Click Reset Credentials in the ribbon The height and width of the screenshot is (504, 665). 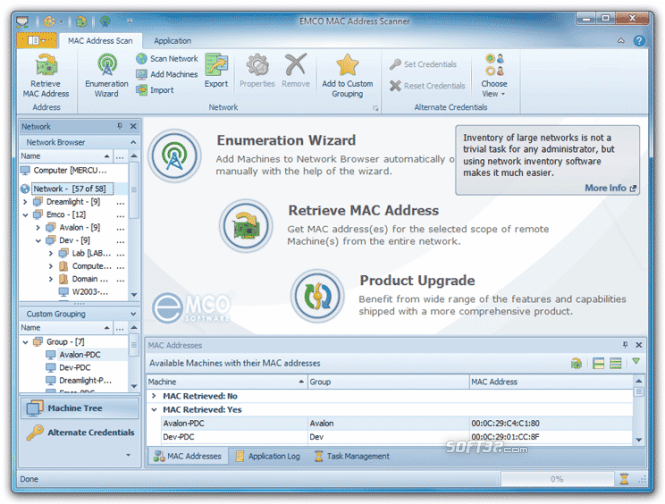point(427,86)
